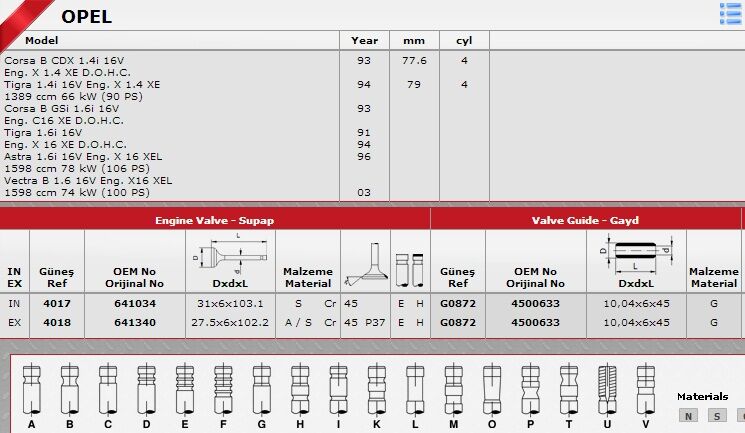Click valve guide ref G0872 in IN row
This screenshot has height=433, width=745.
click(457, 303)
